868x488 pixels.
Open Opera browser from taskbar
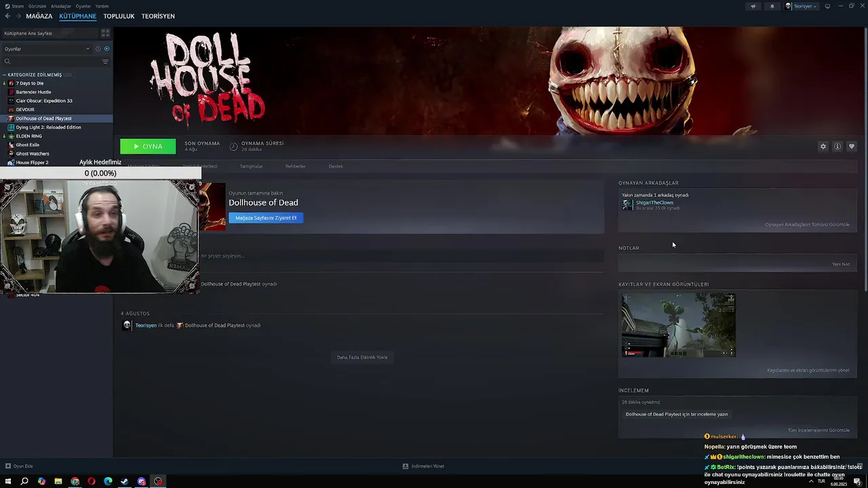tap(92, 481)
